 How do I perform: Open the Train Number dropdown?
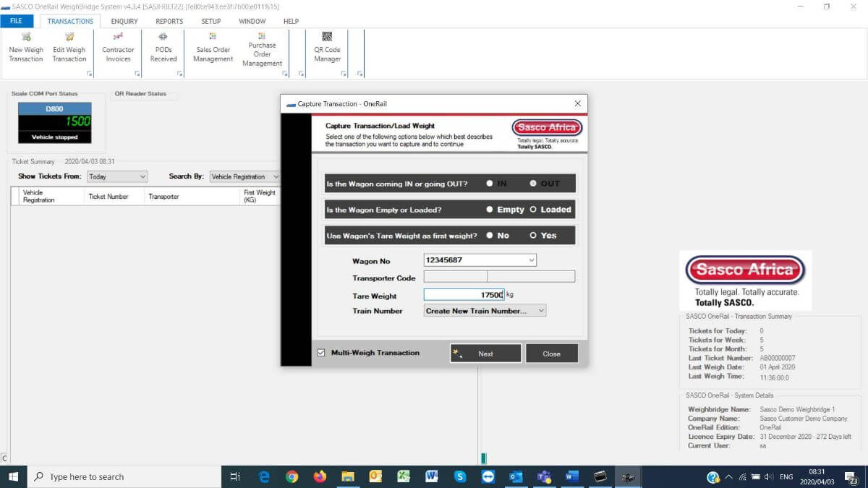coord(541,311)
